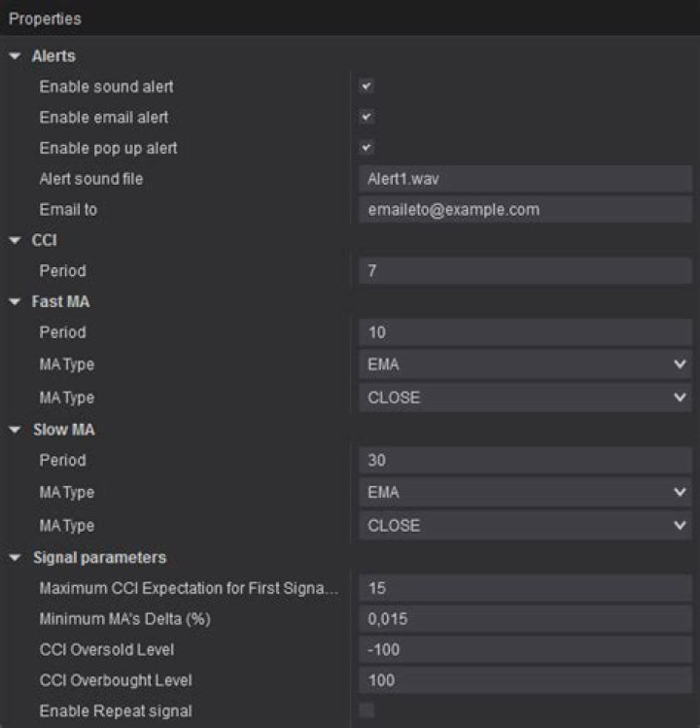700x728 pixels.
Task: Select the Period label under Fast MA
Action: pyautogui.click(x=62, y=332)
